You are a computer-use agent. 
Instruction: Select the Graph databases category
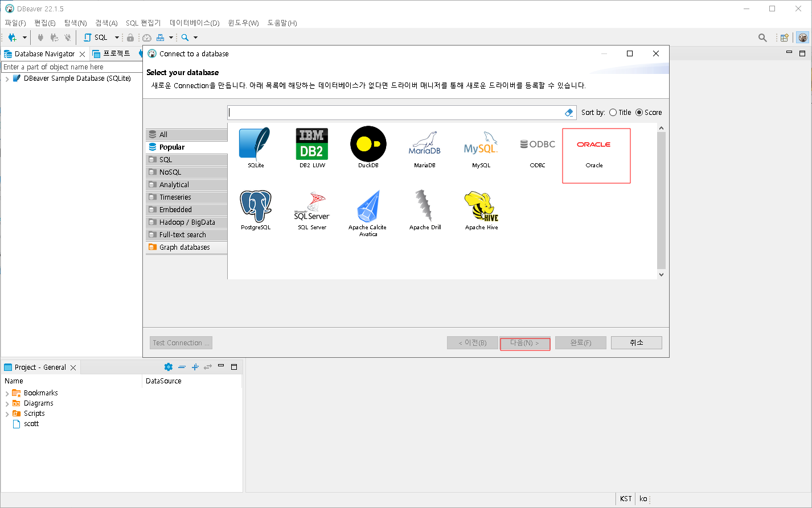(x=186, y=247)
